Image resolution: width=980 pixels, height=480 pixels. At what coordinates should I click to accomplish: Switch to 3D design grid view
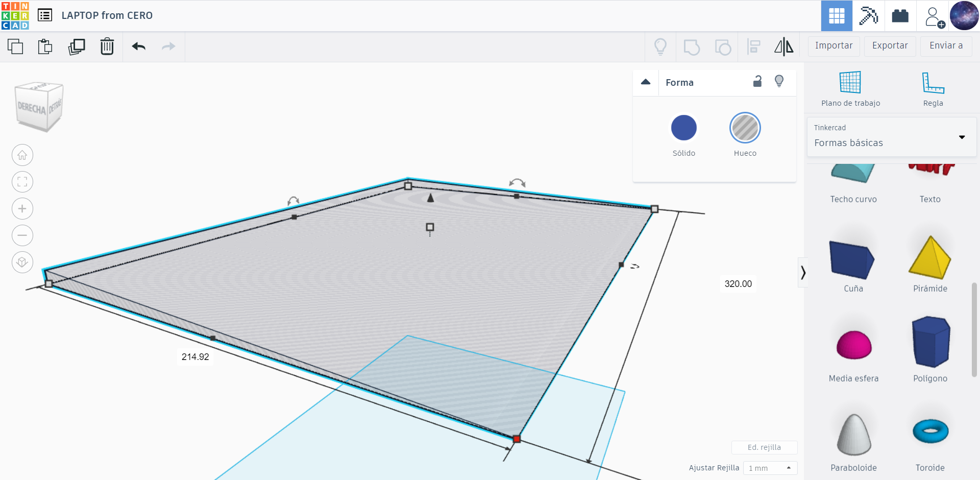point(837,16)
